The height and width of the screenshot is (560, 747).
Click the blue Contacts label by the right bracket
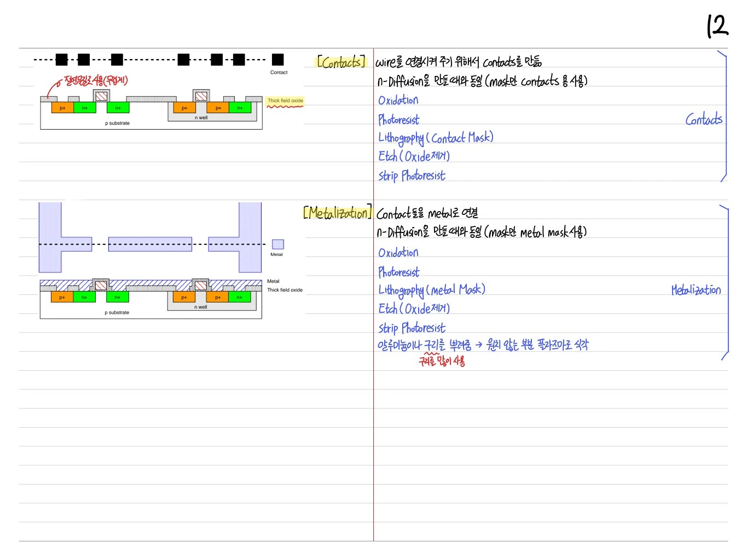(x=704, y=119)
